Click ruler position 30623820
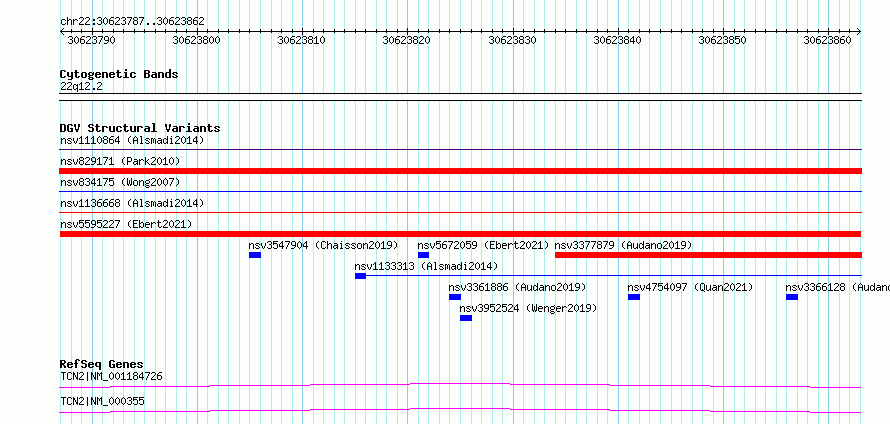The width and height of the screenshot is (890, 424). (x=408, y=40)
